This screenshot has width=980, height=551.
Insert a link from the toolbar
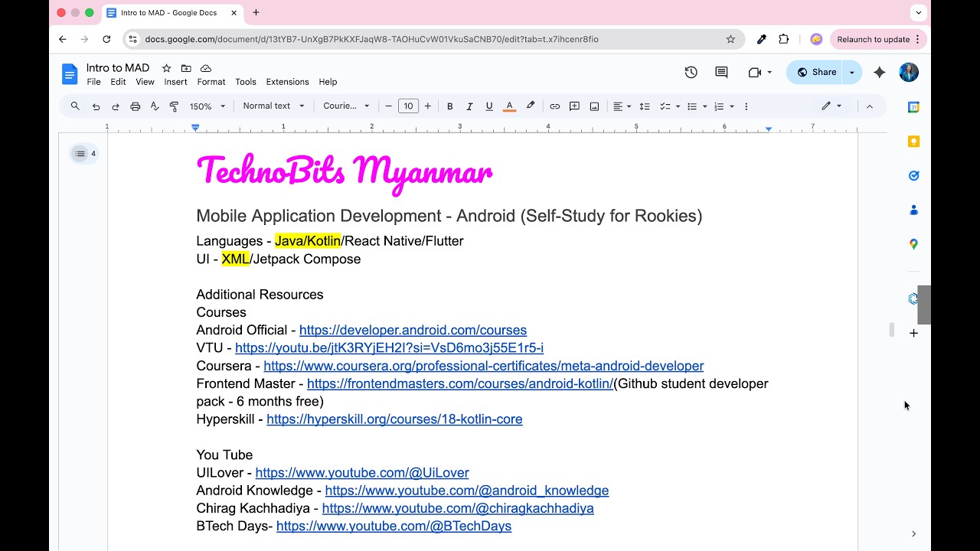(x=554, y=106)
